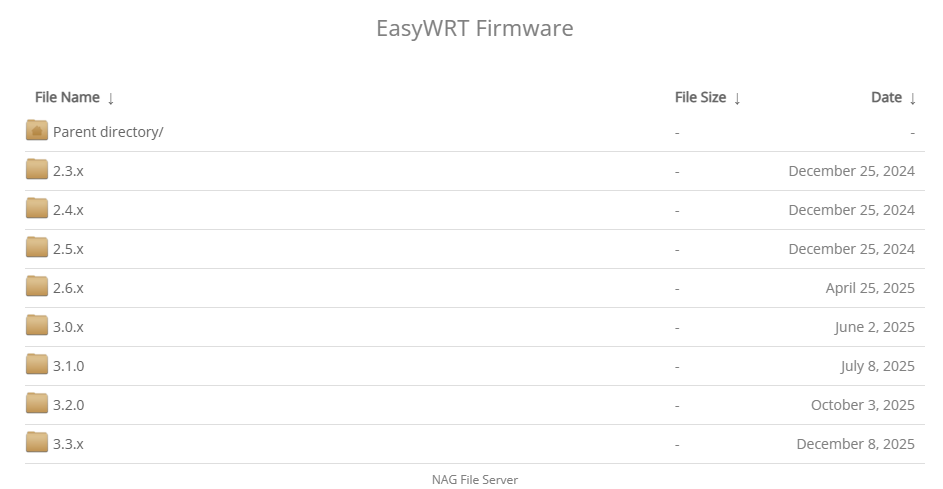
Task: Open the 3.0.x firmware directory link
Action: 68,327
